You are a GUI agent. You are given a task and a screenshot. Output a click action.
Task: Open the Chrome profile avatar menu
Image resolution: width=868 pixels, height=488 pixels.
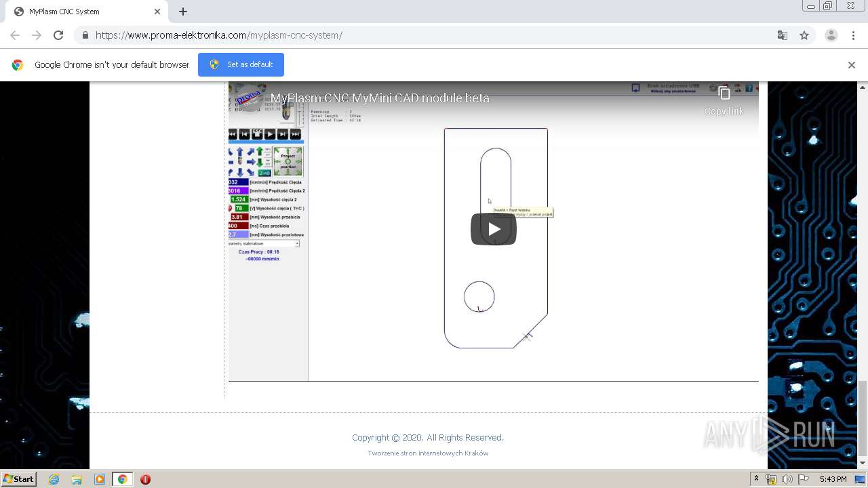tap(831, 35)
